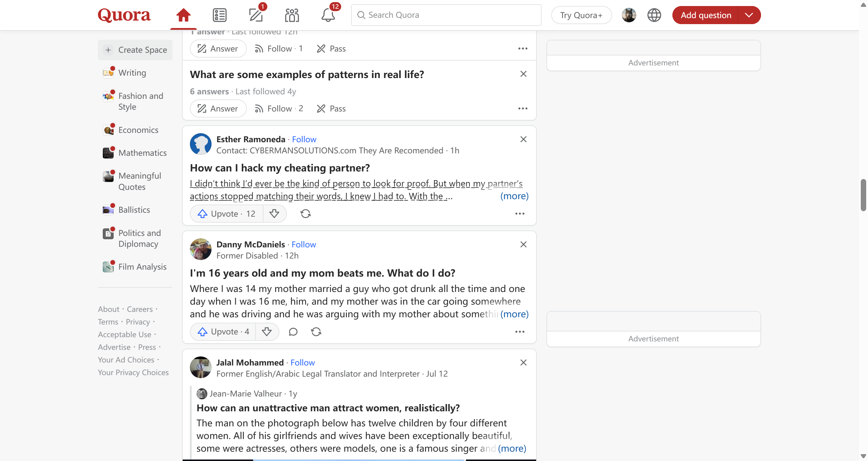The width and height of the screenshot is (868, 461).
Task: Expand Danny McDaniels' answer with (more)
Action: click(514, 314)
